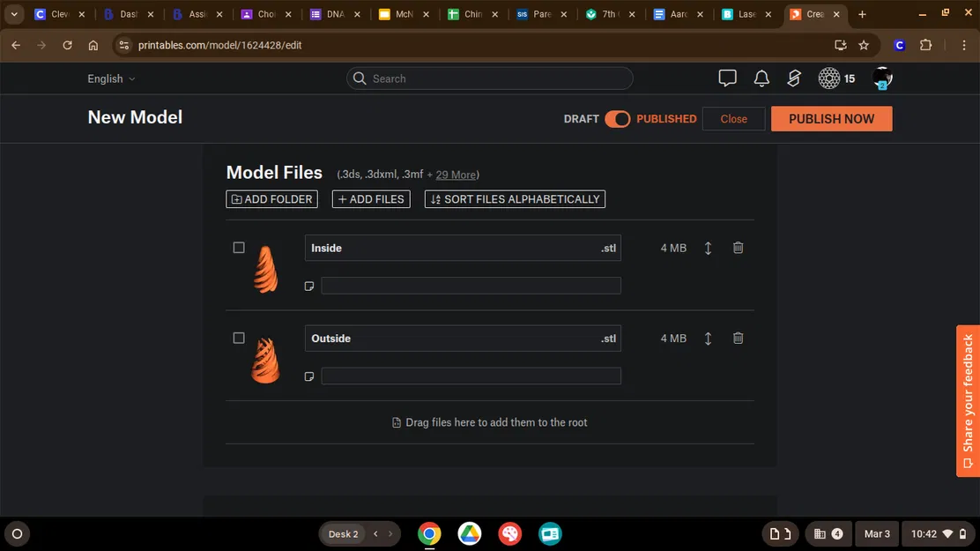Open the 29 More file types link

click(456, 175)
